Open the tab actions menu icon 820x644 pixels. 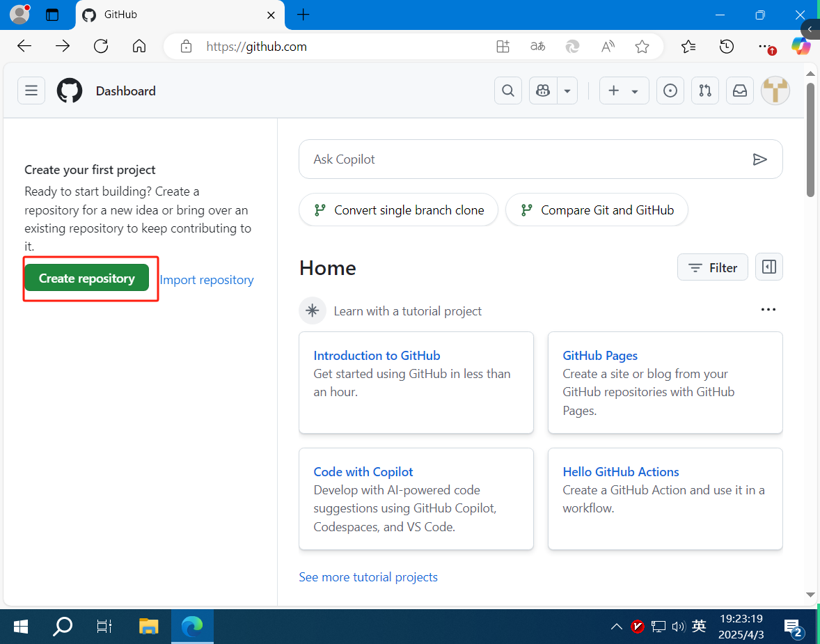click(52, 15)
